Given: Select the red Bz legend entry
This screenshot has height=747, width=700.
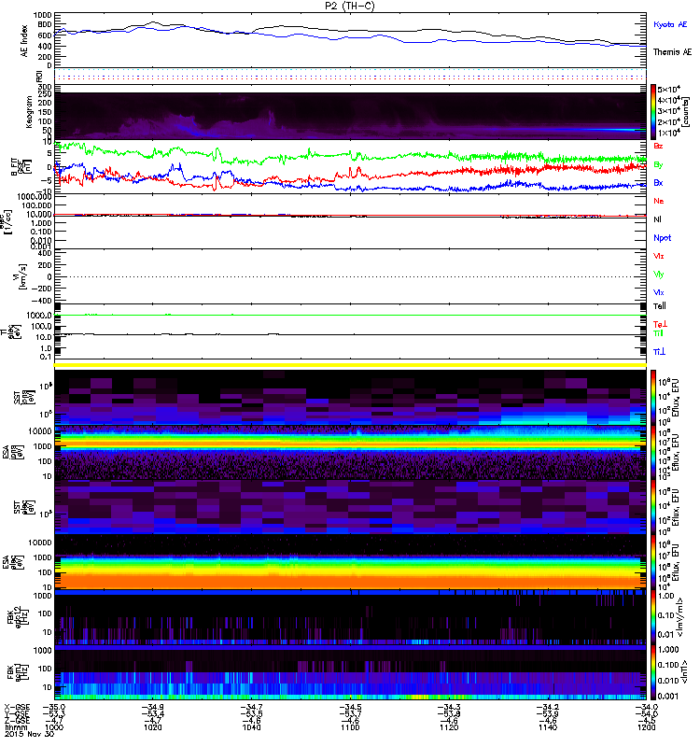Looking at the screenshot, I should click(659, 147).
